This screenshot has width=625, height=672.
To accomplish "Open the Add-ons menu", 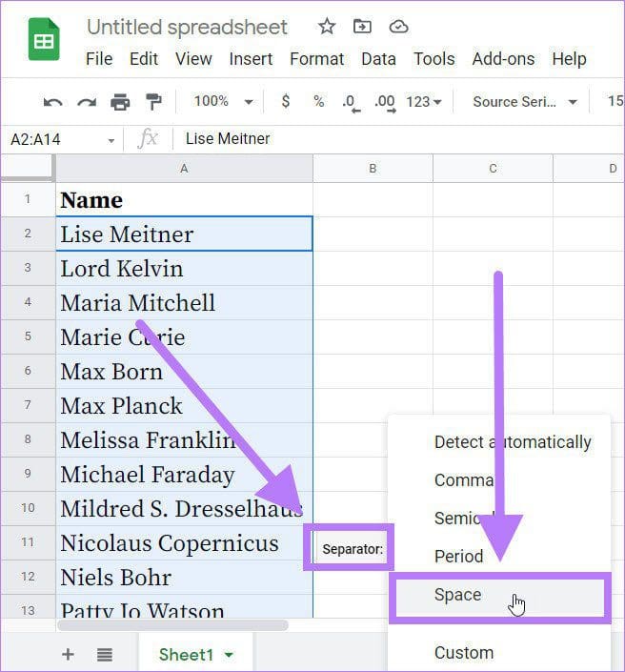I will pyautogui.click(x=503, y=59).
